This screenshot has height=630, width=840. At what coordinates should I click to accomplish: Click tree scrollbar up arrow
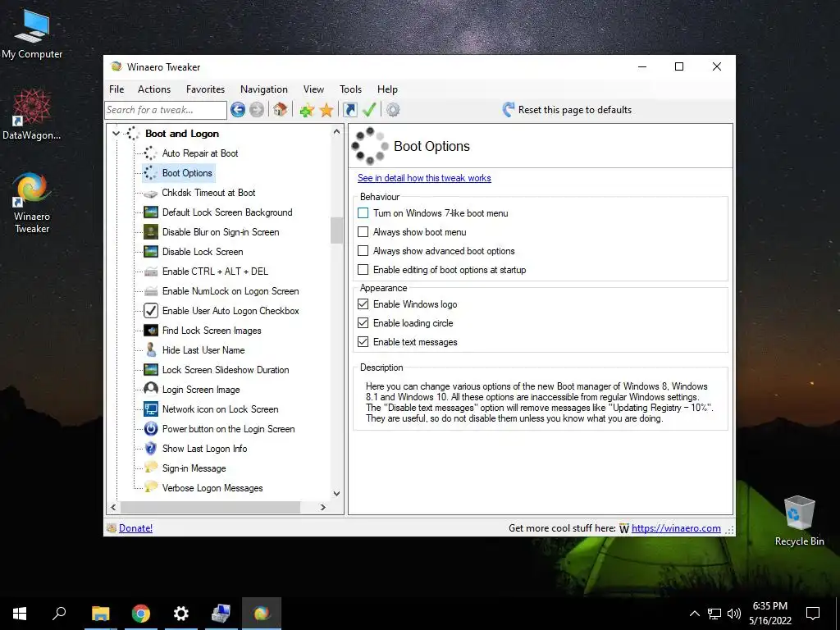click(x=336, y=131)
